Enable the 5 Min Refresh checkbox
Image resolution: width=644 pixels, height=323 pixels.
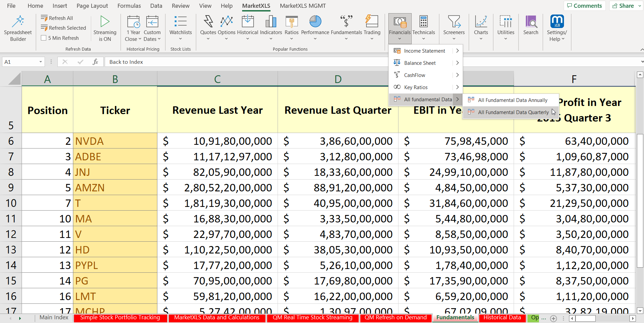[x=44, y=38]
